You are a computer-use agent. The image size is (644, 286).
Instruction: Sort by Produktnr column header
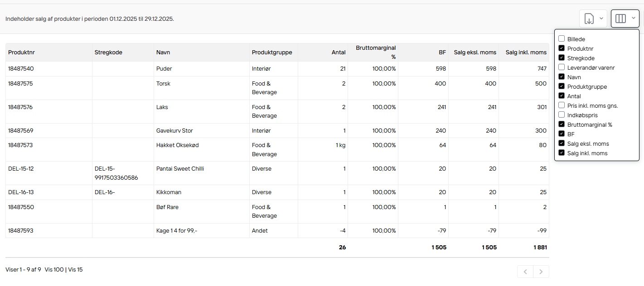(21, 52)
